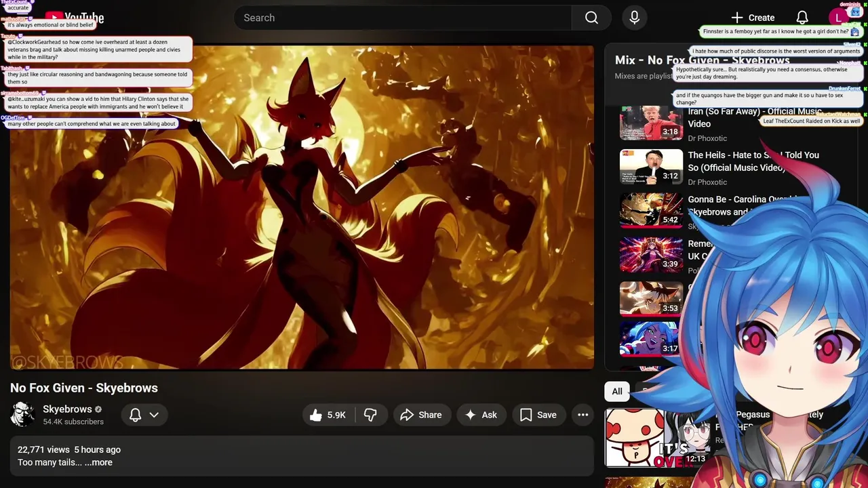Click the 54.4K subscribers text
Screen dimensions: 868x488
(x=73, y=422)
